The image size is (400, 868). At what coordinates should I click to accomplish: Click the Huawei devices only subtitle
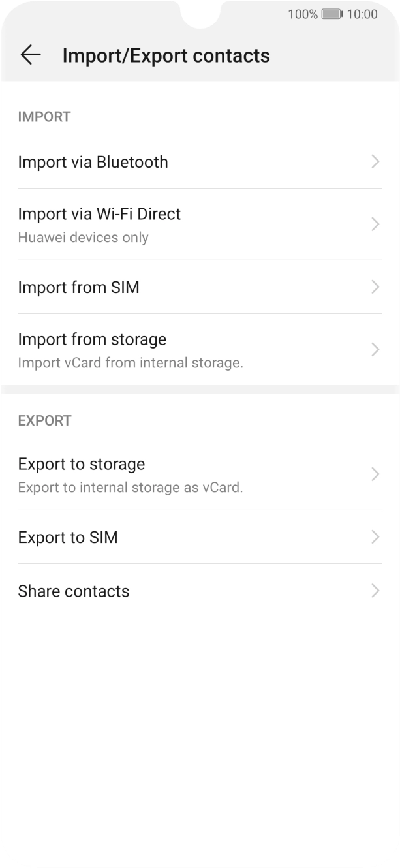tap(83, 237)
